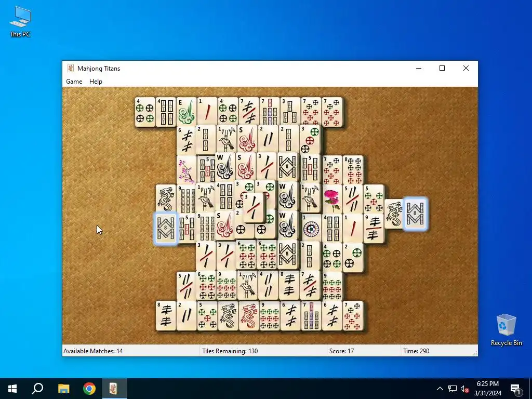This screenshot has width=532, height=399.
Task: Select 5 character tile beside 6 circles tile
Action: point(187,287)
